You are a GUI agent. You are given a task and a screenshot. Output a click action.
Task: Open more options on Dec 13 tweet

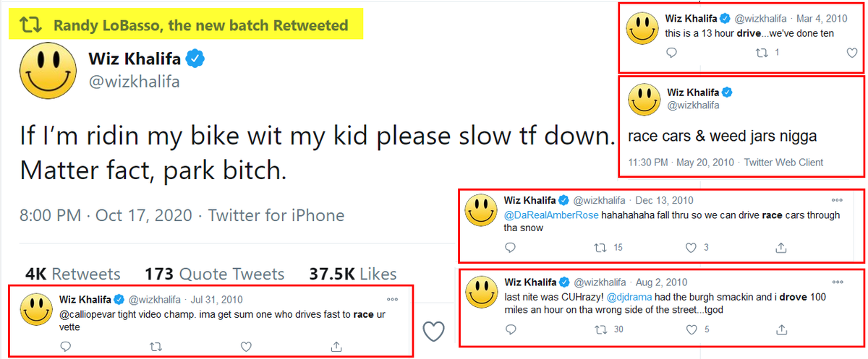[x=837, y=200]
